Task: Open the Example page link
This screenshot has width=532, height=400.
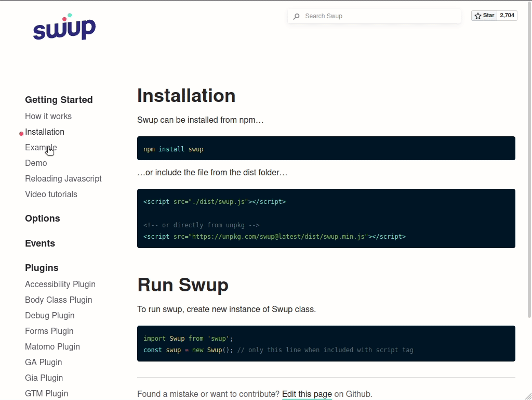Action: (x=41, y=147)
